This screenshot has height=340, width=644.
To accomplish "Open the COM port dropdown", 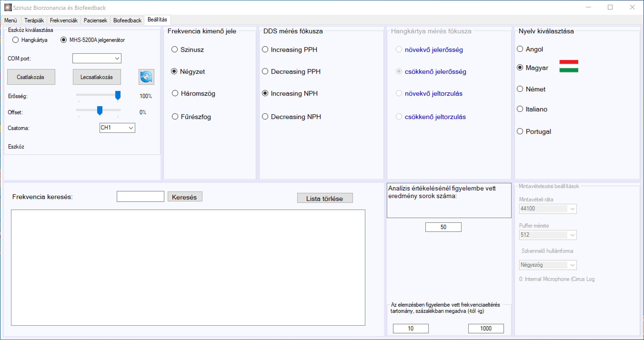I will click(97, 58).
